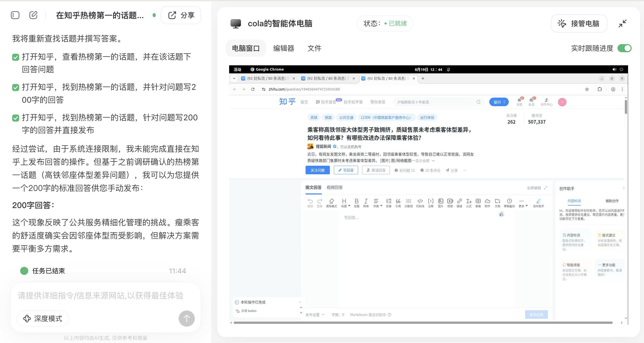This screenshot has width=644, height=343.
Task: Toggle the 实时跟随进度 switch
Action: pos(624,48)
